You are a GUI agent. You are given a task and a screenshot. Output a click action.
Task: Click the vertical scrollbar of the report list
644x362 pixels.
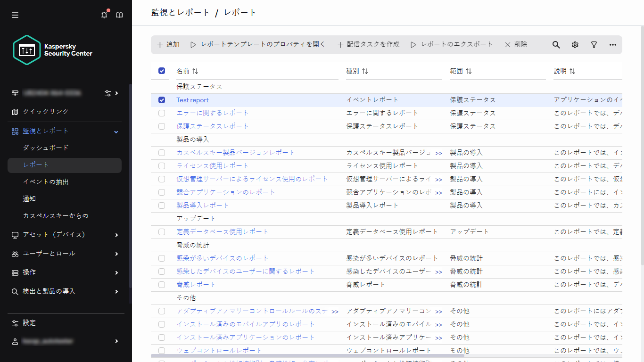point(641,141)
